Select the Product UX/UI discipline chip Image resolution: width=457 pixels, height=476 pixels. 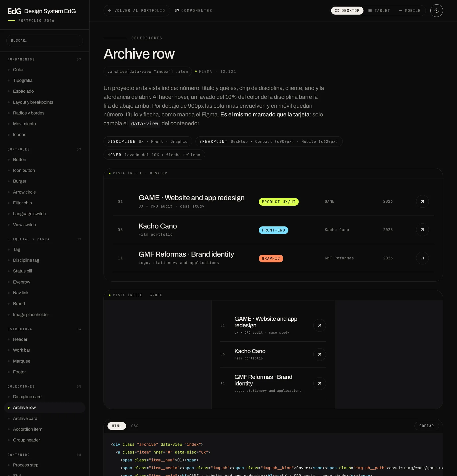pos(279,202)
